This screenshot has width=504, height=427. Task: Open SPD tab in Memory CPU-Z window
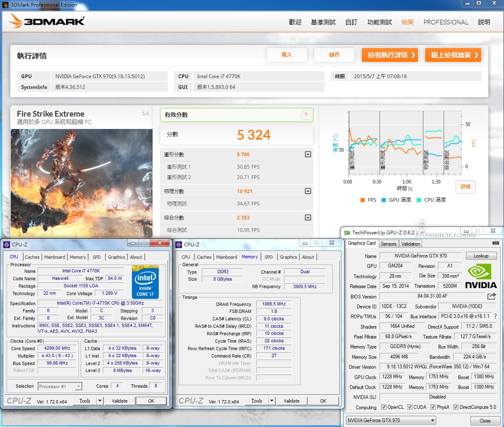tap(269, 257)
